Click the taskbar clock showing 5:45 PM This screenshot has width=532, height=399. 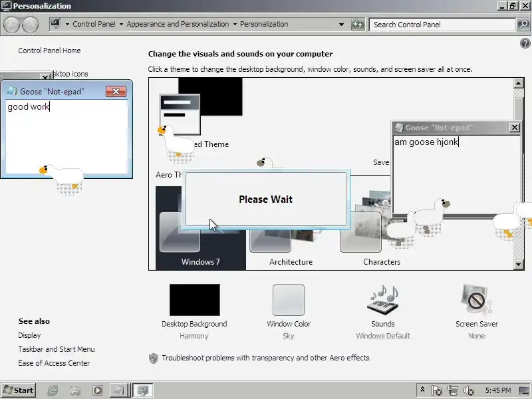pos(497,390)
